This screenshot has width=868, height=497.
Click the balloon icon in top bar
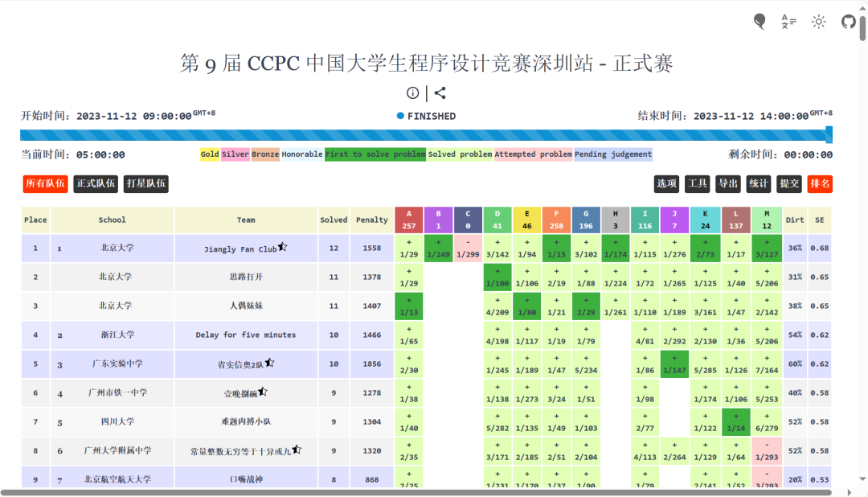click(x=759, y=22)
